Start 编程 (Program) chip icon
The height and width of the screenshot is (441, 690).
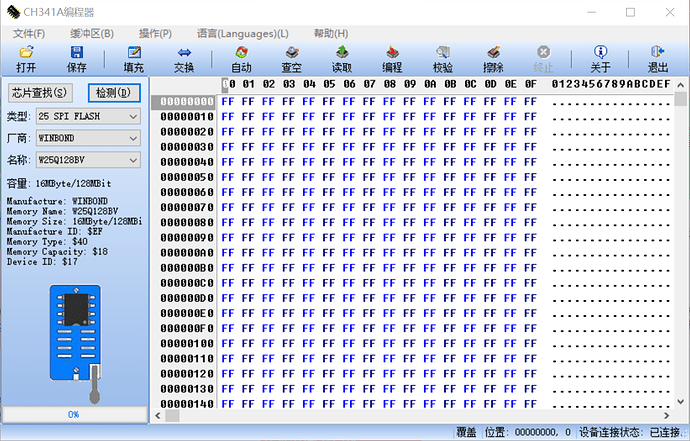tap(392, 59)
